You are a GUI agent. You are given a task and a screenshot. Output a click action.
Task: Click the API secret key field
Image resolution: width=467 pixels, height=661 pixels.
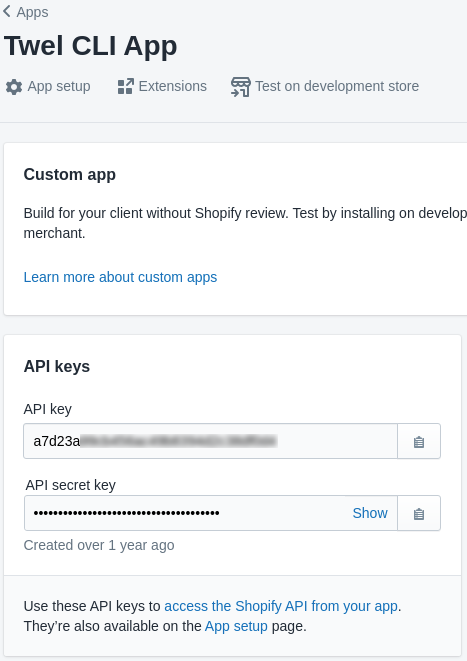(211, 513)
